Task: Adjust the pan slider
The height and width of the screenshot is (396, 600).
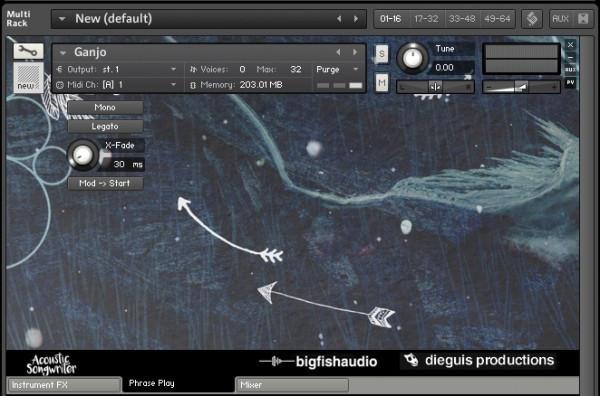Action: point(435,87)
